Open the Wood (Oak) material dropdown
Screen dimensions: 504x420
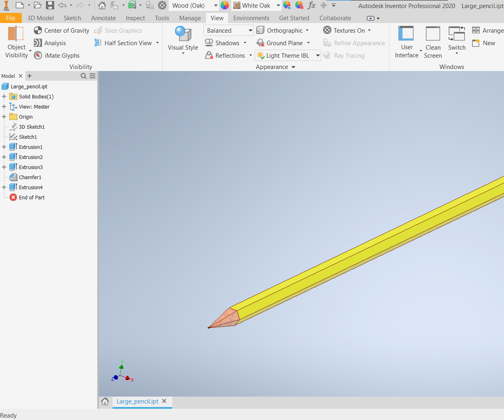[215, 6]
